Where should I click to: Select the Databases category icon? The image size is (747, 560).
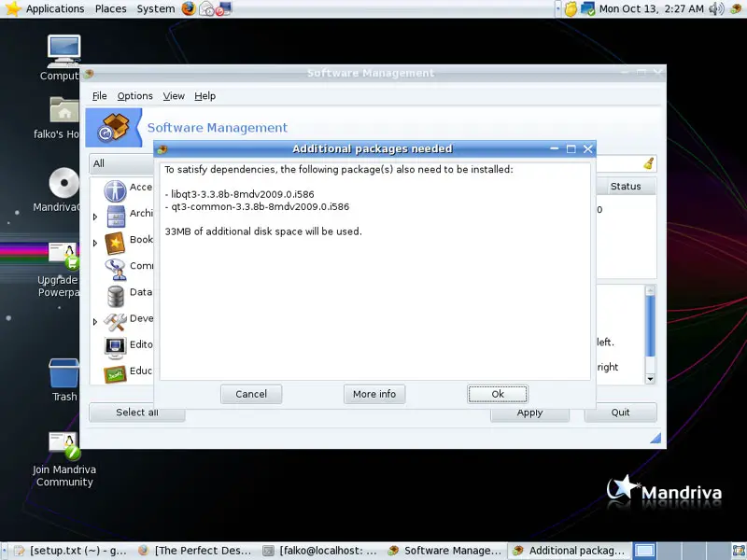(115, 296)
